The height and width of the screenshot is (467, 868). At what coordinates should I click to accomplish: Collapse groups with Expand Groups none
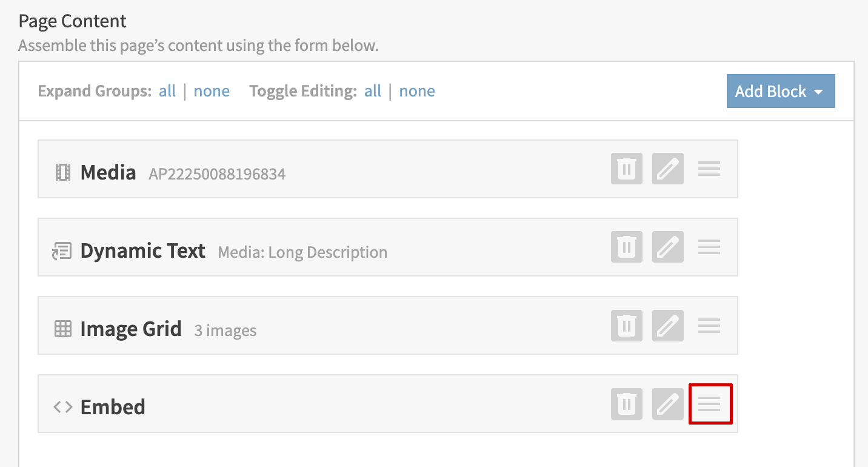tap(212, 92)
